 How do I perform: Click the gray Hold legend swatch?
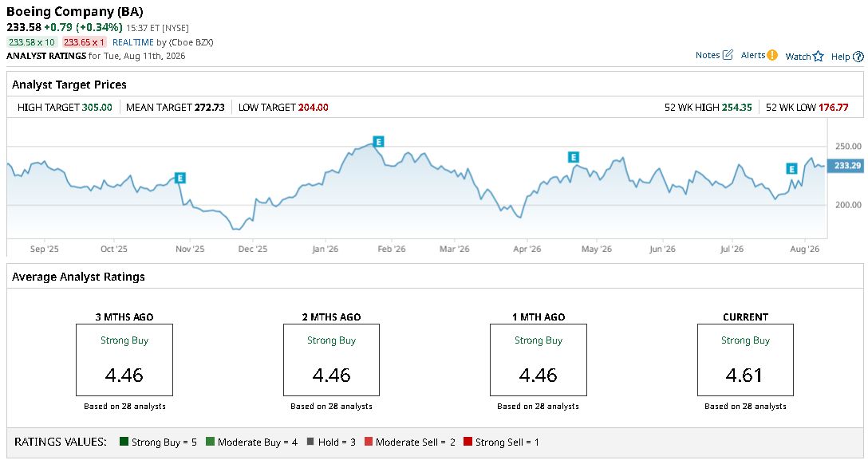click(310, 442)
